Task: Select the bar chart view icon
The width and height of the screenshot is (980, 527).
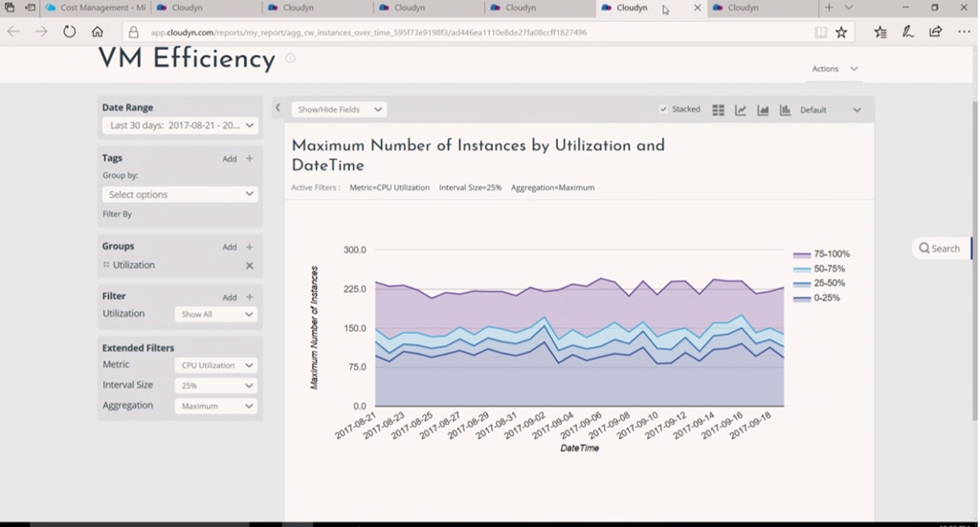Action: 785,110
